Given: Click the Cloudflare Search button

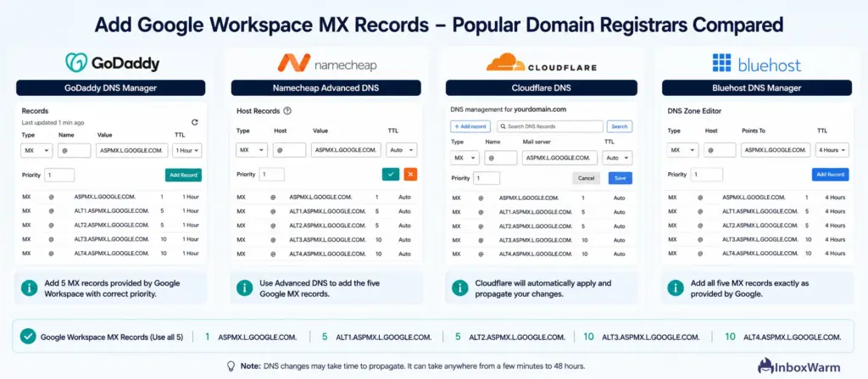Looking at the screenshot, I should coord(620,126).
